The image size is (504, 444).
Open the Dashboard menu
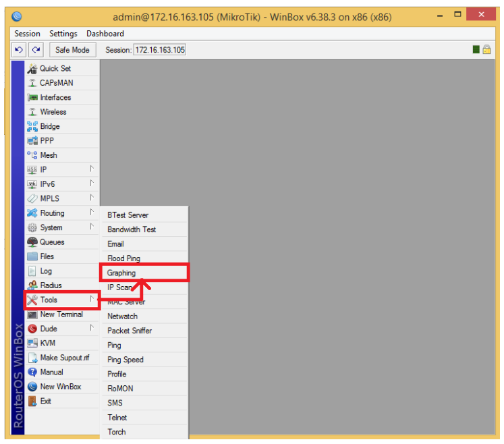(105, 34)
